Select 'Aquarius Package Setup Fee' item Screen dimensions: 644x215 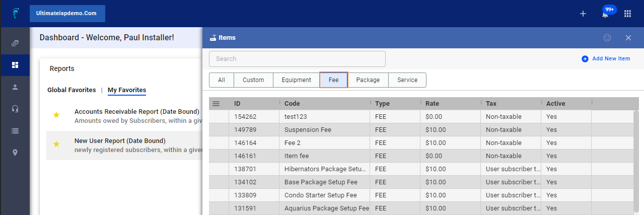[327, 208]
